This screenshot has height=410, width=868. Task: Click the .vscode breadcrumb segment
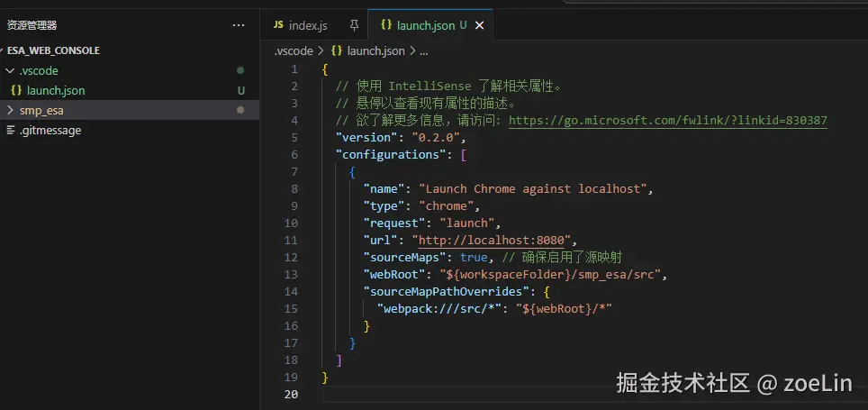pos(294,51)
